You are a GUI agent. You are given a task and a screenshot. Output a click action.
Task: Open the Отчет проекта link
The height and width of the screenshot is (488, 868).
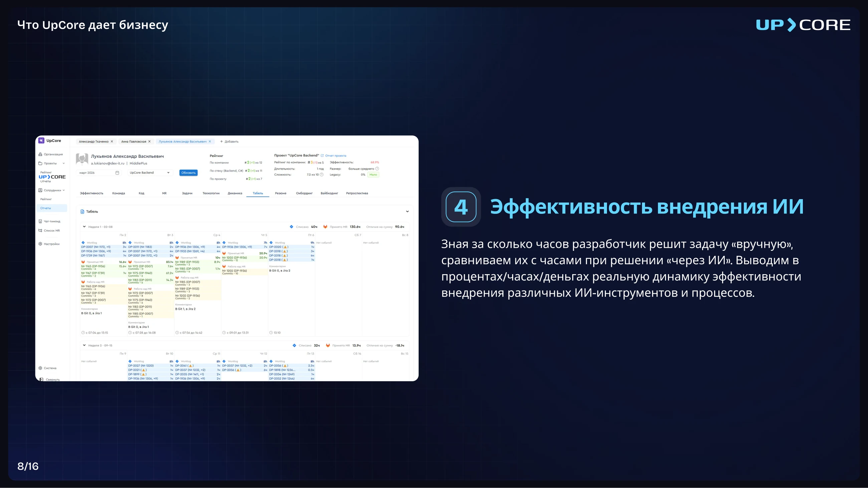click(336, 155)
